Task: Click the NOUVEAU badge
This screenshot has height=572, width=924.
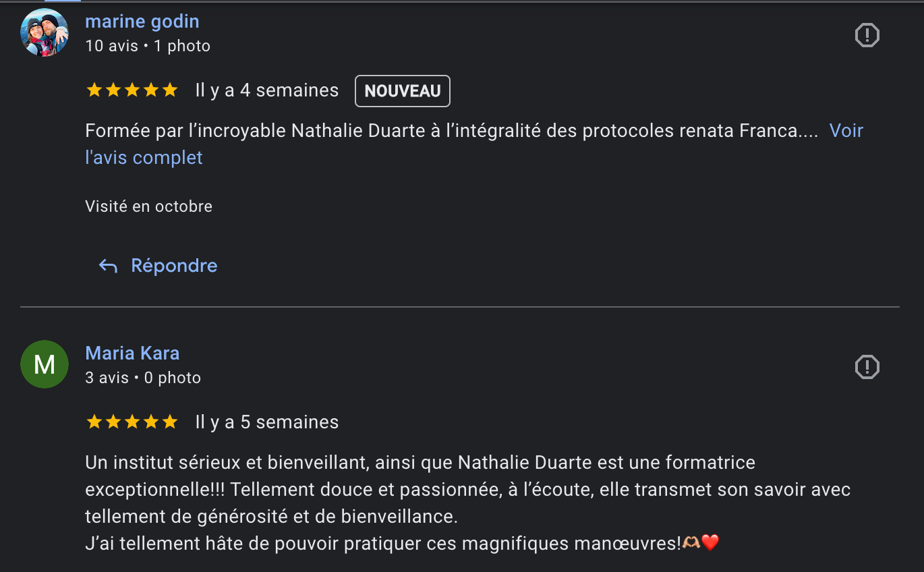Action: coord(403,91)
